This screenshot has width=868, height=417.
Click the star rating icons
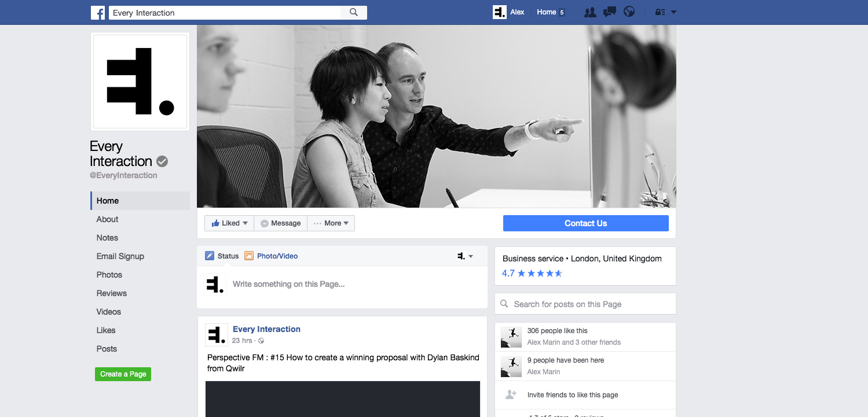pos(540,274)
